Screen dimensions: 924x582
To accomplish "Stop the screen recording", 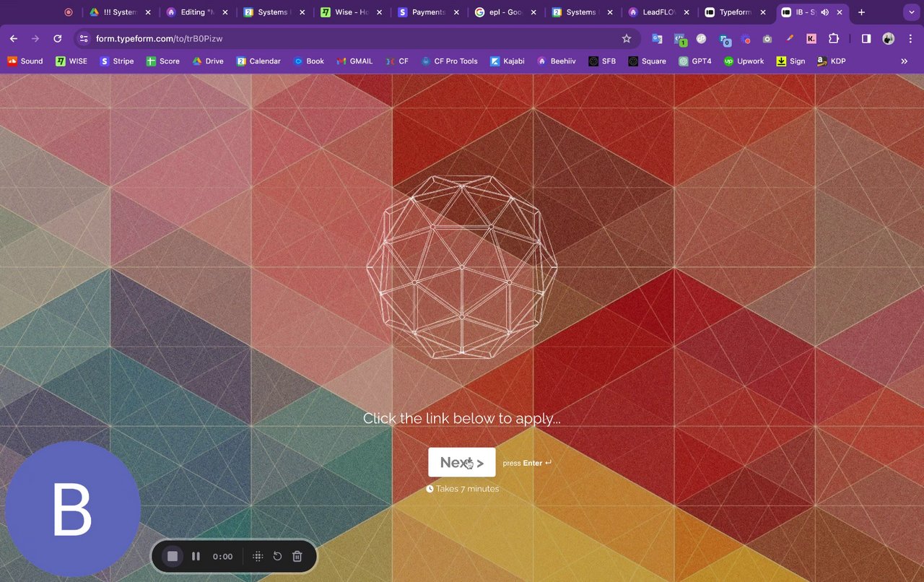I will tap(173, 556).
